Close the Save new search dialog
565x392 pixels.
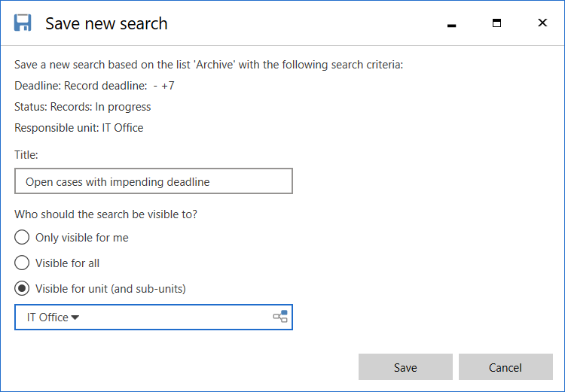tap(542, 23)
